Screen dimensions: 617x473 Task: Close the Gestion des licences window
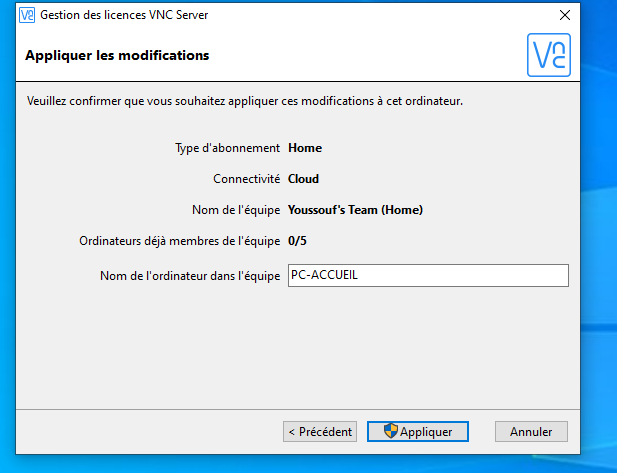pos(566,16)
